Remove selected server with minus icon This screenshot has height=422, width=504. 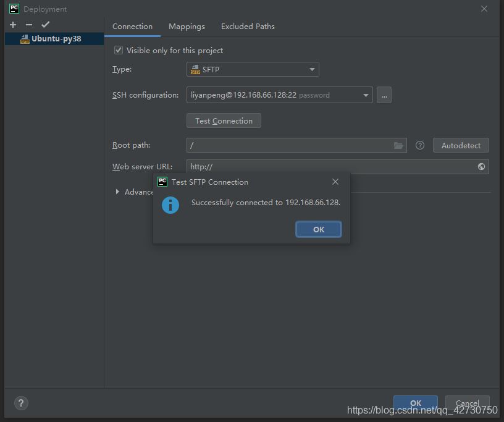coord(29,25)
